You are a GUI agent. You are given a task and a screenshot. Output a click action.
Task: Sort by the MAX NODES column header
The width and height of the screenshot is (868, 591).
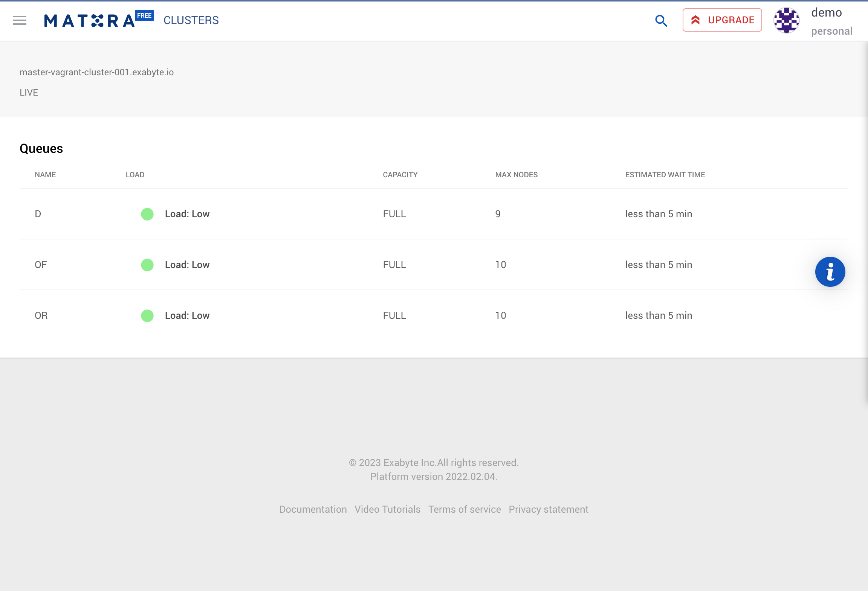pyautogui.click(x=516, y=175)
